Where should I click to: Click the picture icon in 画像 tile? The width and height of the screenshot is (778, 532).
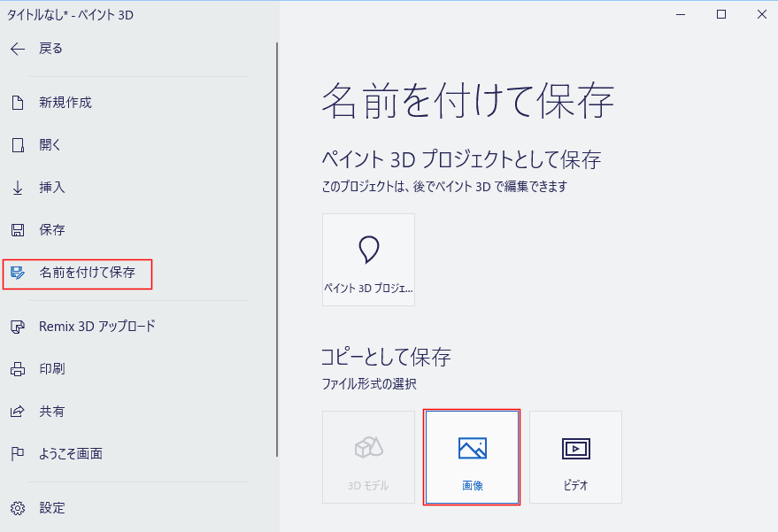pos(473,448)
